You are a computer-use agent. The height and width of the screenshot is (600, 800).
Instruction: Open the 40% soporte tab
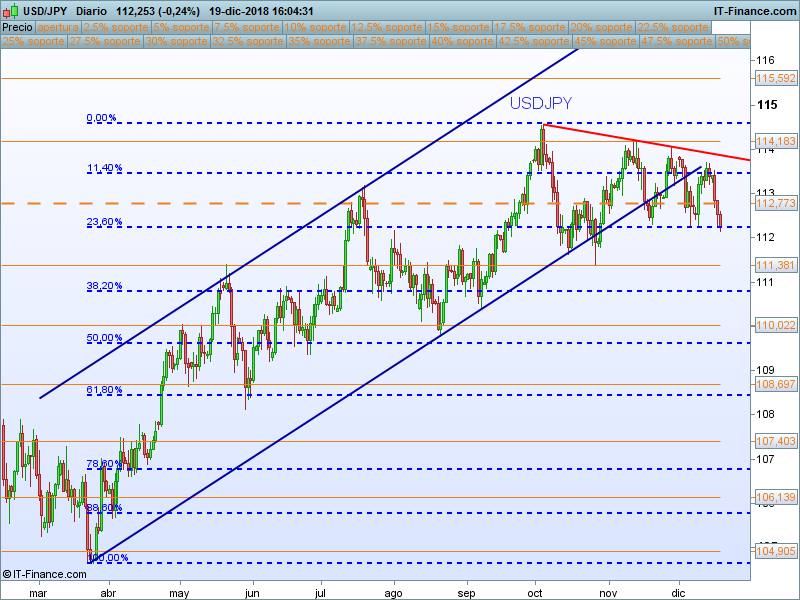(462, 41)
